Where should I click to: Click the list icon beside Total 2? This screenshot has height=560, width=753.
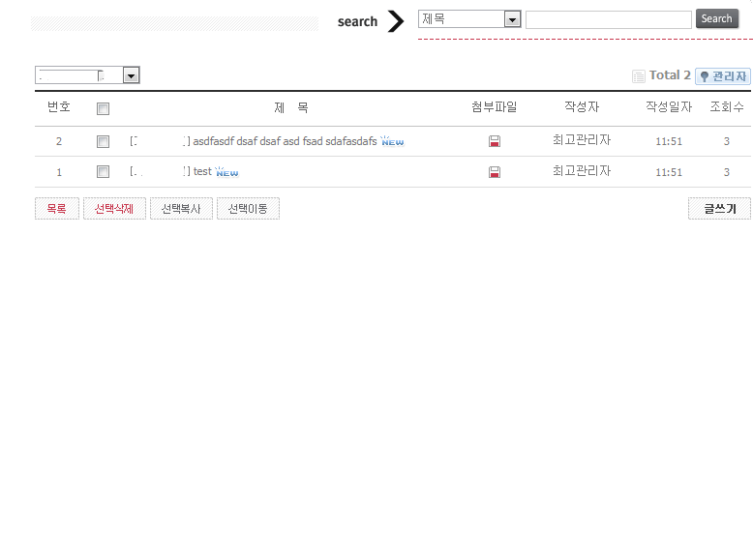pos(638,75)
